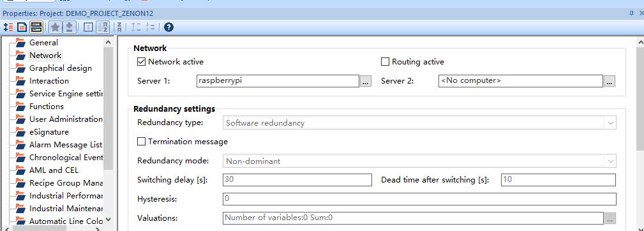644x231 pixels.
Task: Enable the Routing active checkbox
Action: [x=385, y=62]
